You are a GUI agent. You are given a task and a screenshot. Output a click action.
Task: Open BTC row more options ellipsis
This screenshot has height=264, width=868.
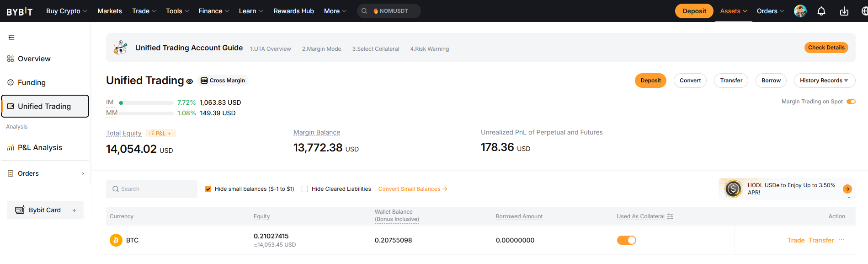pos(841,240)
